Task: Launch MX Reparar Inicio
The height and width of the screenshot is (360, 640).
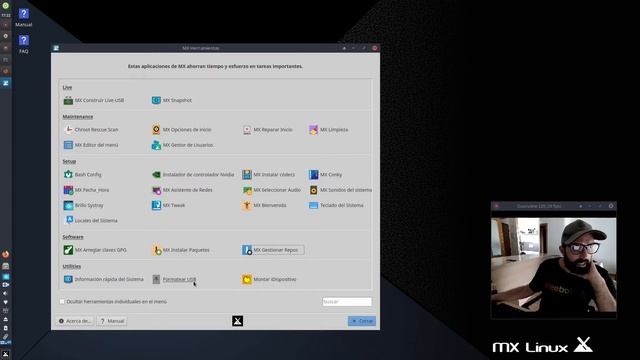Action: point(268,129)
